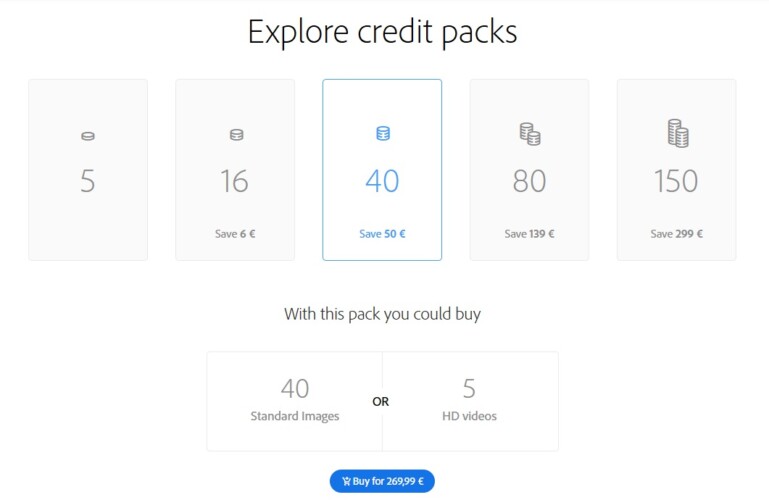Select the 16 credit pack number

pyautogui.click(x=234, y=181)
